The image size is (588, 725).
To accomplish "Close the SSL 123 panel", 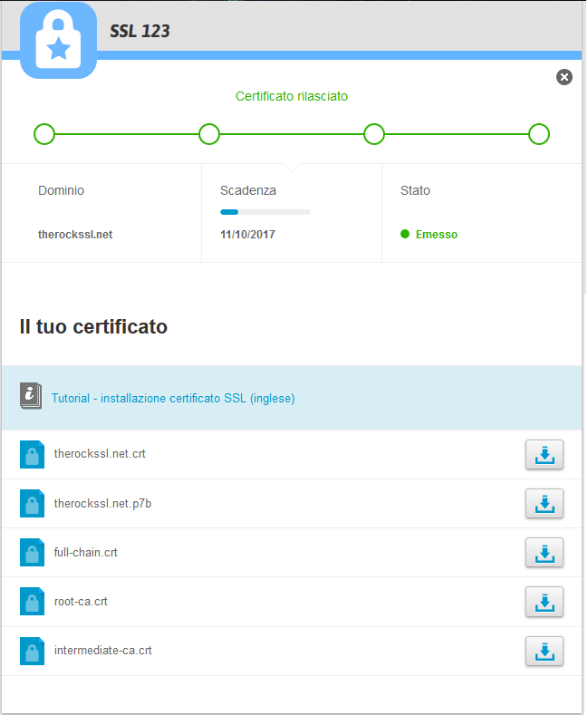I will [564, 77].
